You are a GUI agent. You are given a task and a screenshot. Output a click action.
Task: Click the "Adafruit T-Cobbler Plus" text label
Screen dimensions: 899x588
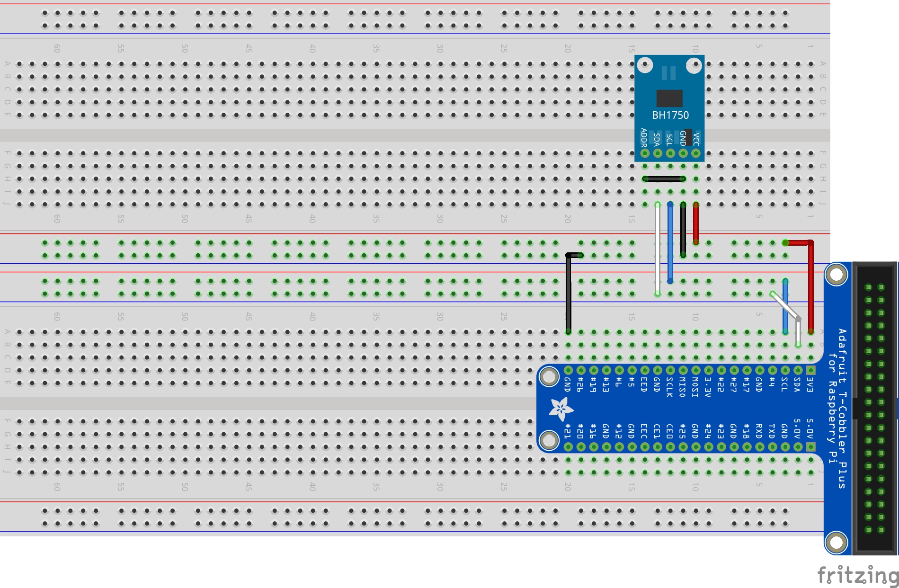pos(842,407)
